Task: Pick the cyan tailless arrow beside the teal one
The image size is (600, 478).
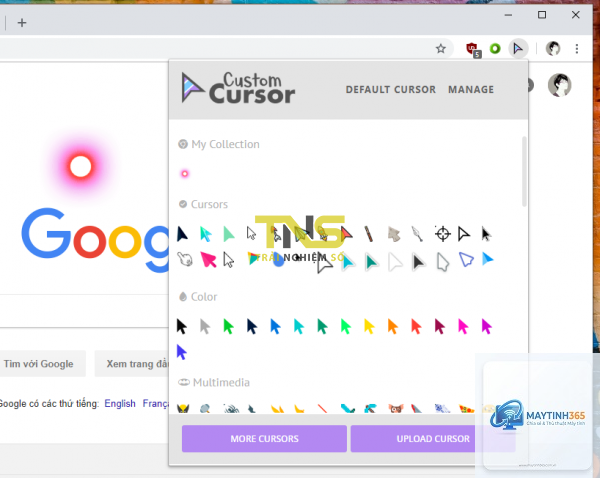Action: coord(348,262)
